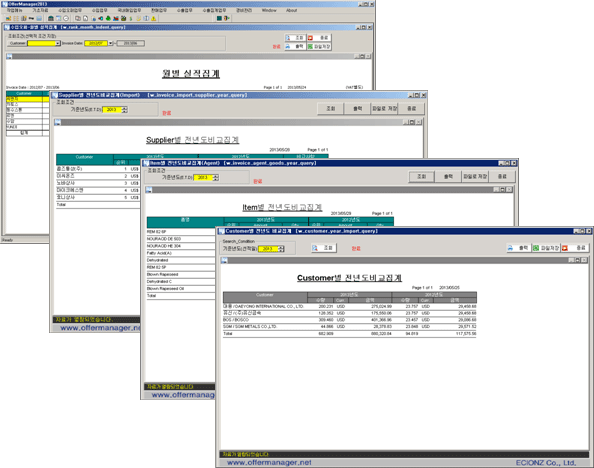Click the dark green square toolbar icon

click(x=219, y=18)
